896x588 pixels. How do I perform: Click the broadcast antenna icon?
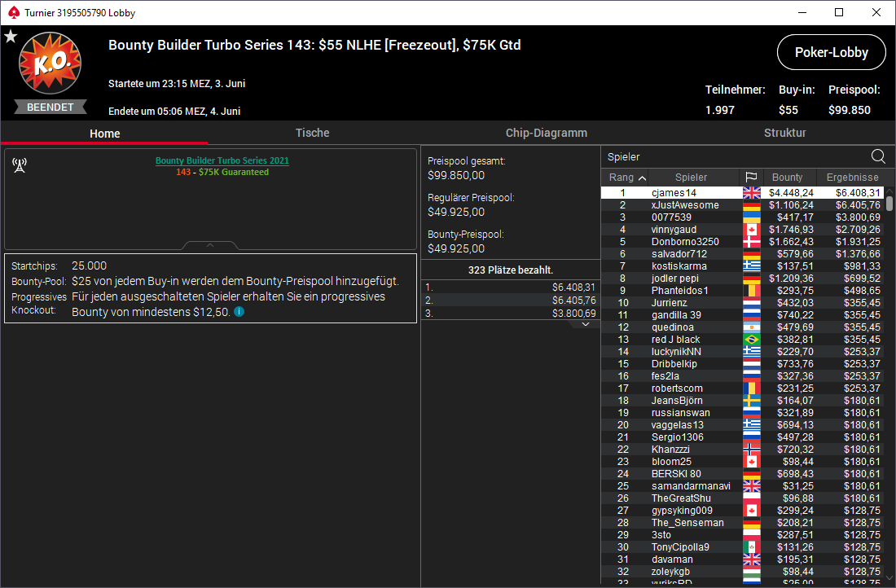click(x=20, y=165)
